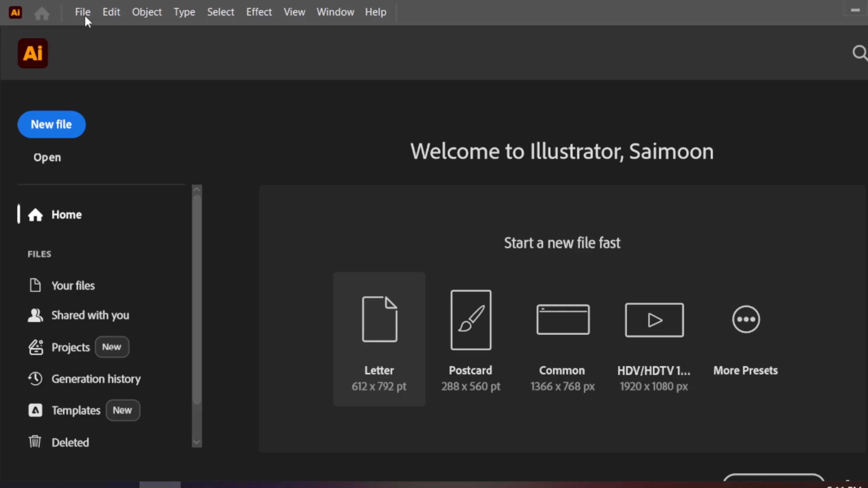The height and width of the screenshot is (488, 868).
Task: Click the 612 x 792 pt dimensions text
Action: coord(379,386)
